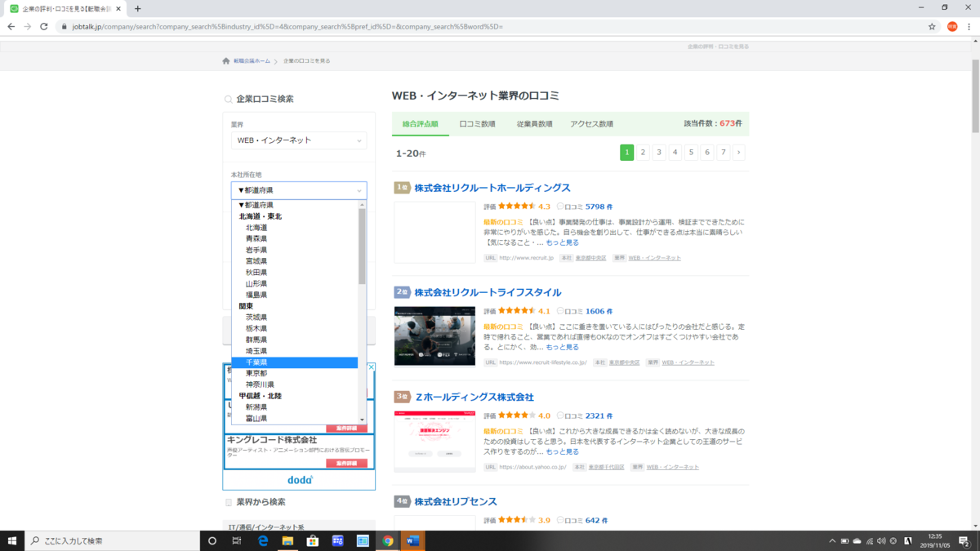Choose 福島県 in the dropdown list
The height and width of the screenshot is (551, 980).
(x=256, y=295)
